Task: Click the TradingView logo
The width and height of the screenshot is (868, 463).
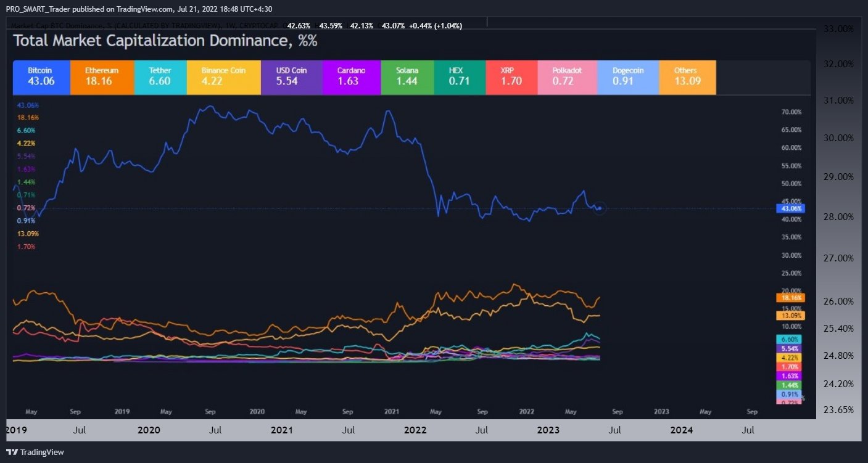Action: pyautogui.click(x=35, y=452)
